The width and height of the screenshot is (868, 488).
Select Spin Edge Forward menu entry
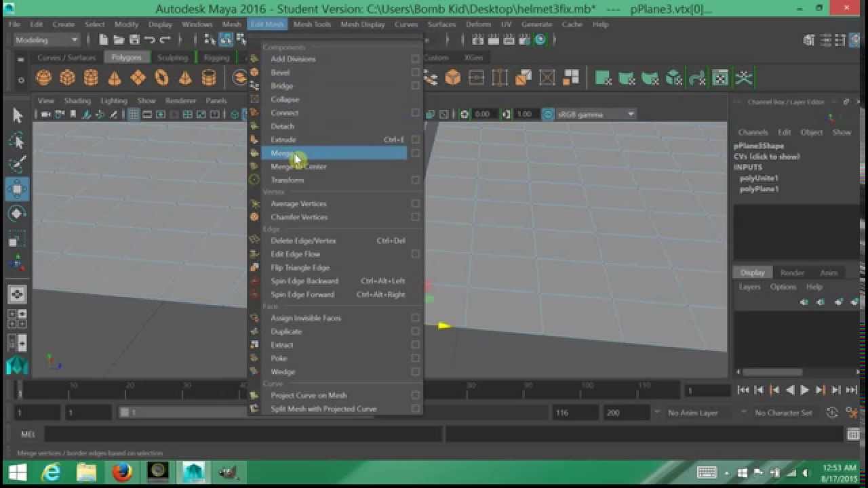coord(302,294)
